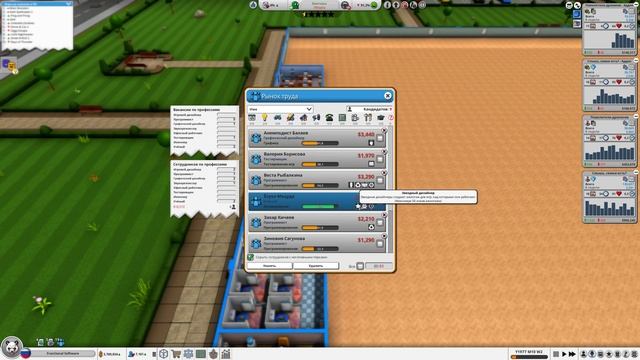Click skill progress bar of Веста Рыбалкина
The width and height of the screenshot is (640, 360).
[320, 185]
